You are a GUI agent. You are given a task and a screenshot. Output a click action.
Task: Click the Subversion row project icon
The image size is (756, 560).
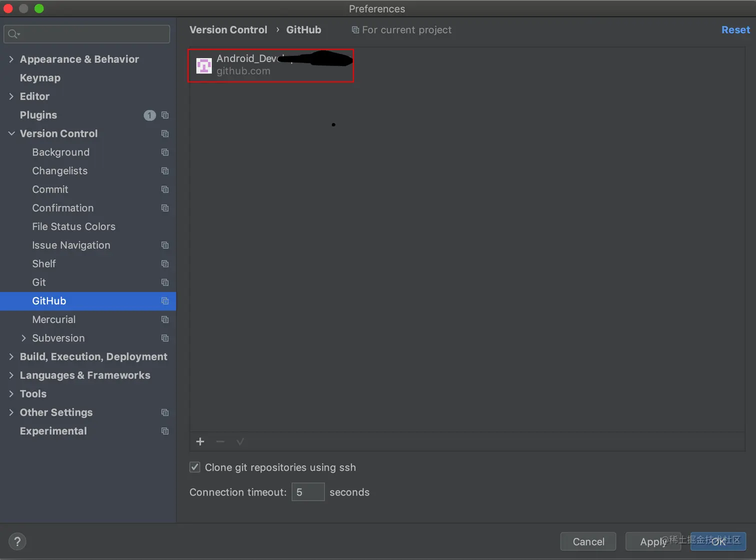coord(165,338)
